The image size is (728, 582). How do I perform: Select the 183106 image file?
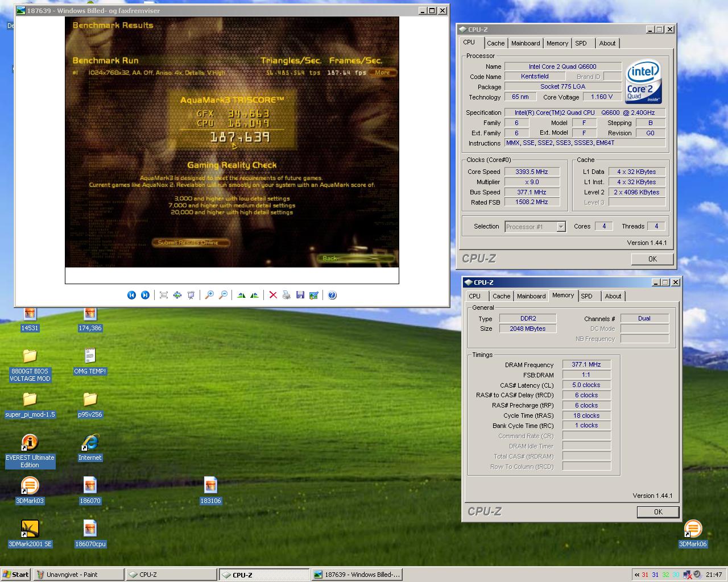(210, 490)
